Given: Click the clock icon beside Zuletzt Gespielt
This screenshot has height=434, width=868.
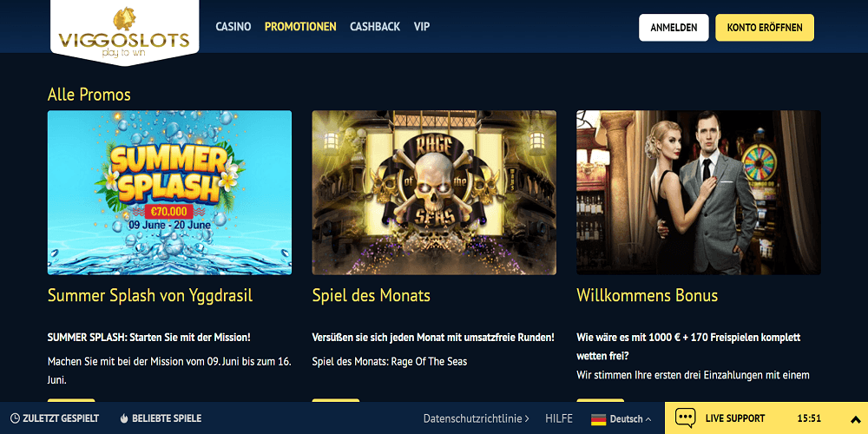Looking at the screenshot, I should (x=15, y=418).
